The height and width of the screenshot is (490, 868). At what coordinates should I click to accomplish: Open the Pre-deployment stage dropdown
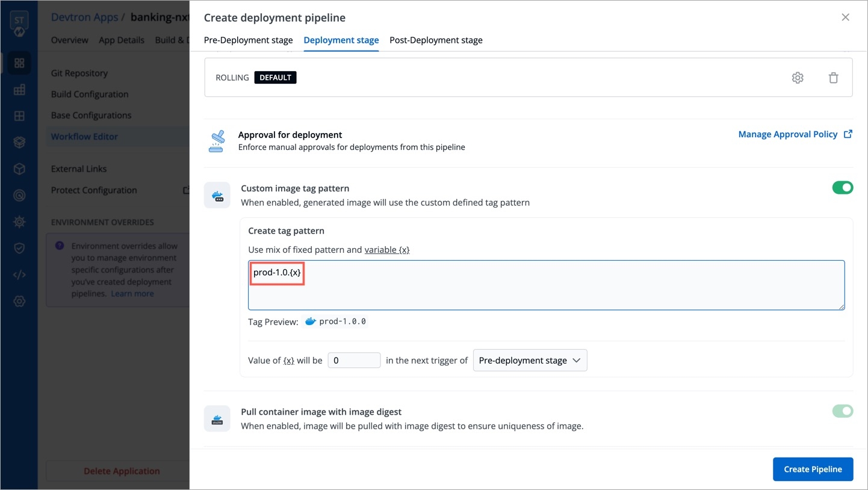(530, 361)
